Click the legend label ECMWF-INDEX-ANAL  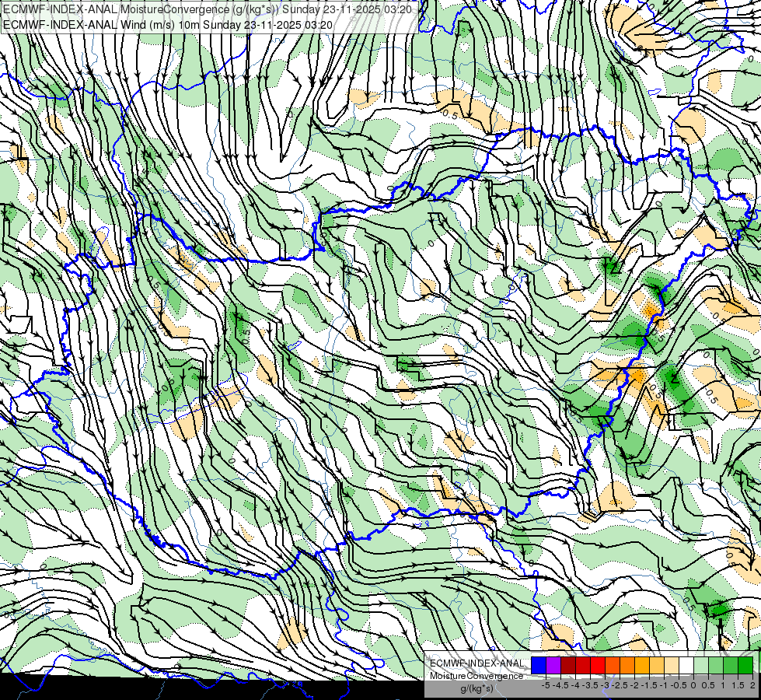click(477, 663)
